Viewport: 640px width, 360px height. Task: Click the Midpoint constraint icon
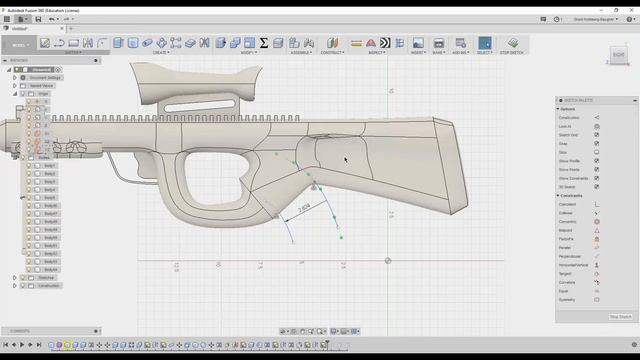pyautogui.click(x=596, y=231)
